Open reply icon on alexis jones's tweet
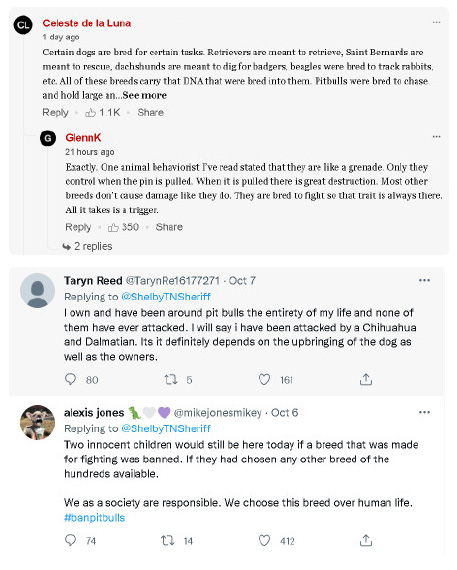Viewport: 457px width, 570px height. 70,540
